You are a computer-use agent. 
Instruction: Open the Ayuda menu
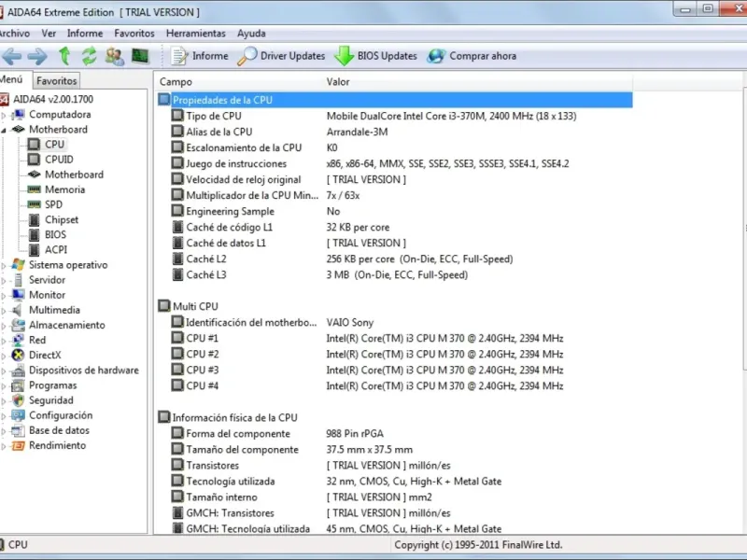click(251, 34)
